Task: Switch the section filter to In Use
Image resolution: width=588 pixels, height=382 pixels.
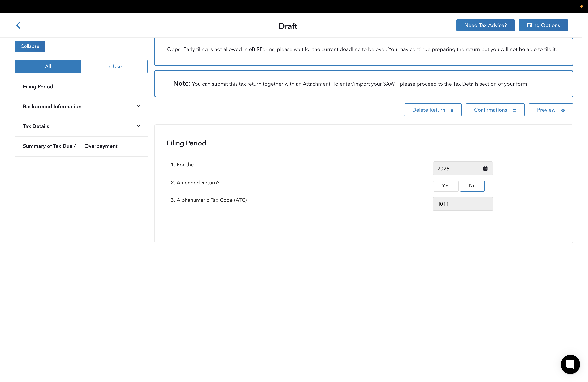Action: 114,66
